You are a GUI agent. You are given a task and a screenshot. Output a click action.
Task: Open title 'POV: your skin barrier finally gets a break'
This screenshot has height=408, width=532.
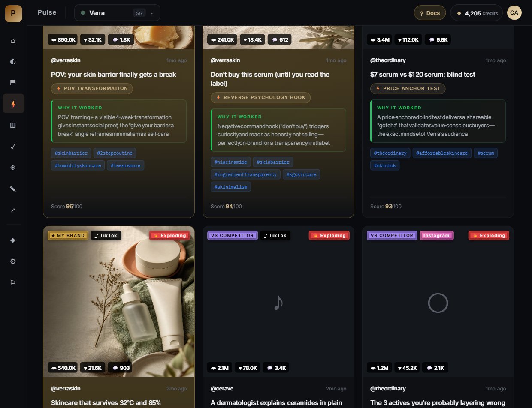[x=114, y=75]
